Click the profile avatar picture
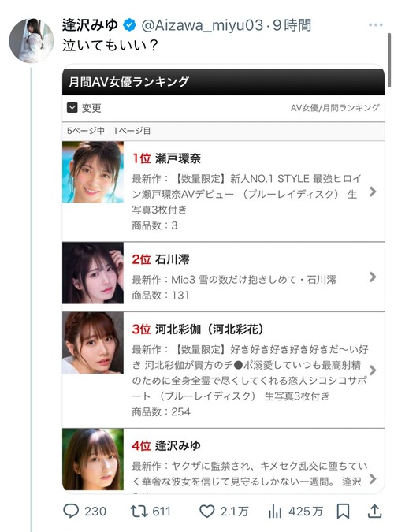Screen dimensions: 394x532 (x=32, y=41)
